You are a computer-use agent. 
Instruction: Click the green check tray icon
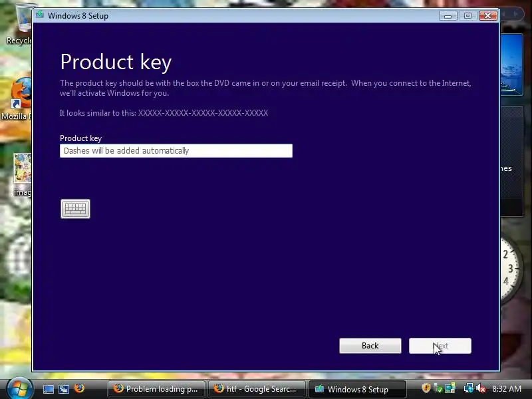point(438,388)
